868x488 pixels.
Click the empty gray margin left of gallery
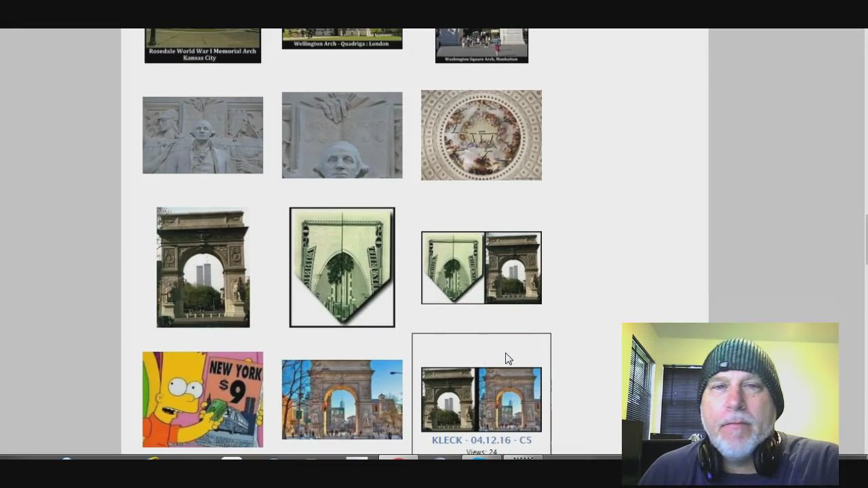61,237
